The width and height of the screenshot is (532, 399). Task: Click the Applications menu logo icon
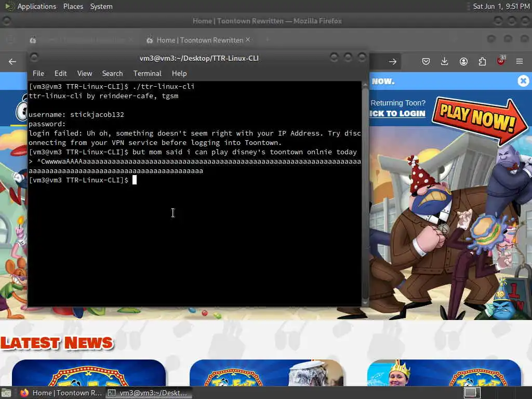pyautogui.click(x=9, y=6)
